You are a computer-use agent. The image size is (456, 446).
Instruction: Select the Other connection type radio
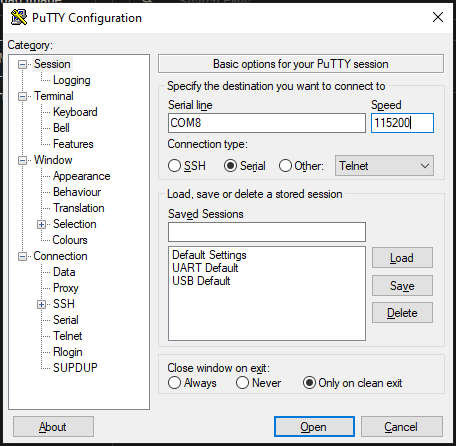click(x=285, y=166)
